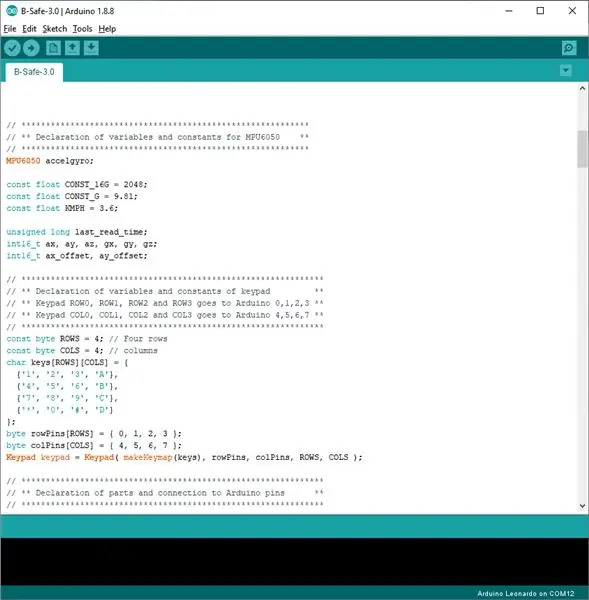Click 'MPU6050 accelgyro;' code line

pos(50,161)
